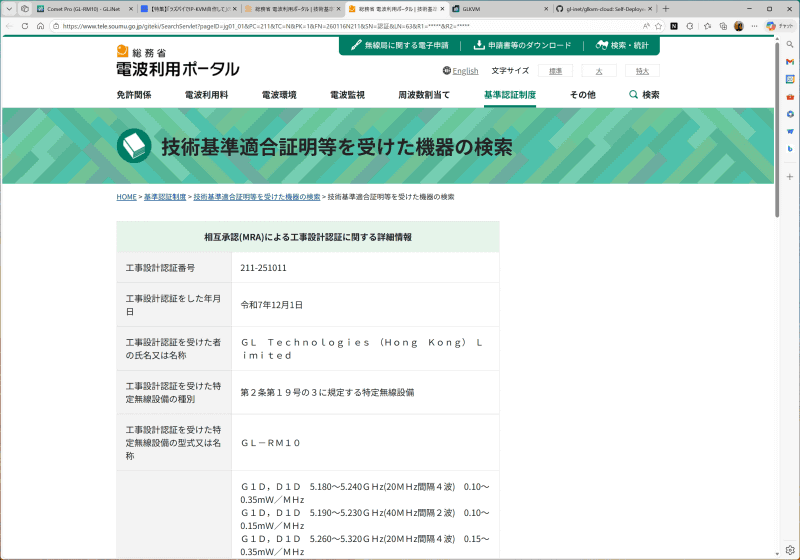Viewport: 800px width, 560px height.
Task: Reload the page with the refresh icon
Action: pyautogui.click(x=24, y=26)
